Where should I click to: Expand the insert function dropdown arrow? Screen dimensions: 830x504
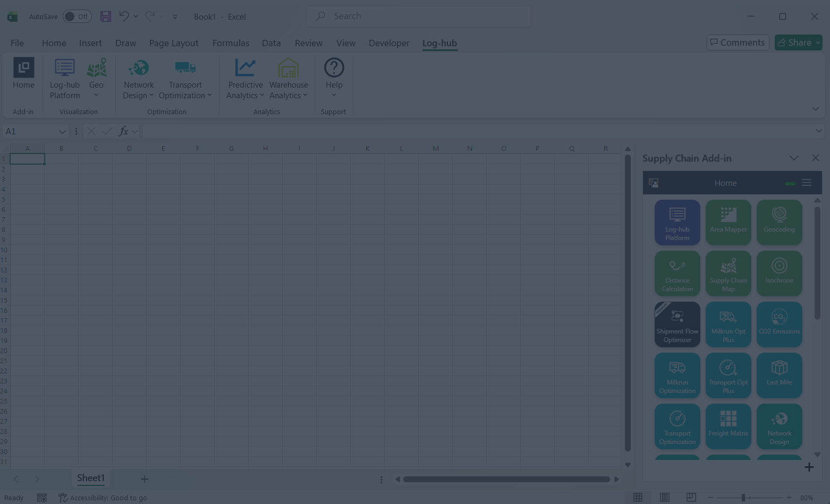[135, 131]
